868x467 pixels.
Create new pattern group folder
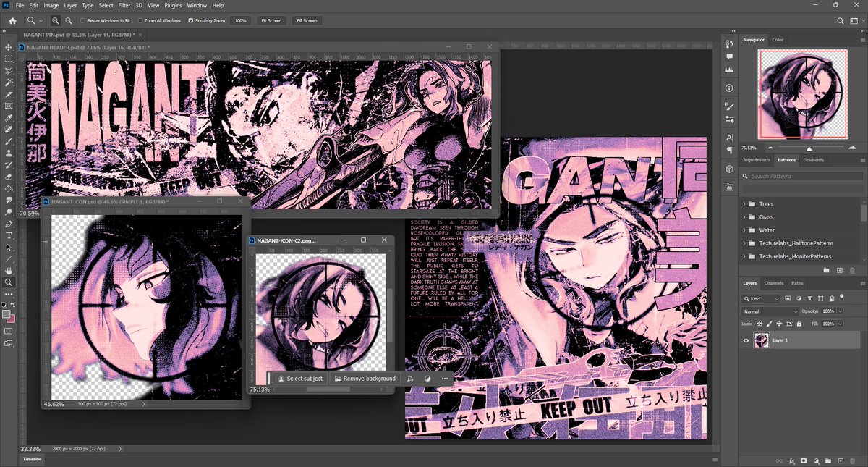[x=827, y=270]
